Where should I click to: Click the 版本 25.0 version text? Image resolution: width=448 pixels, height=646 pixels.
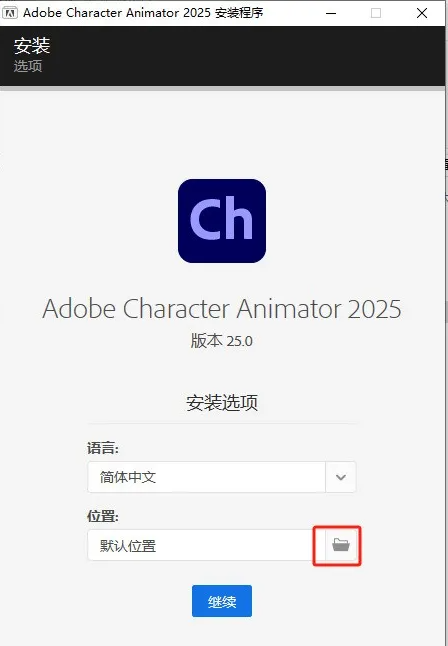coord(221,341)
